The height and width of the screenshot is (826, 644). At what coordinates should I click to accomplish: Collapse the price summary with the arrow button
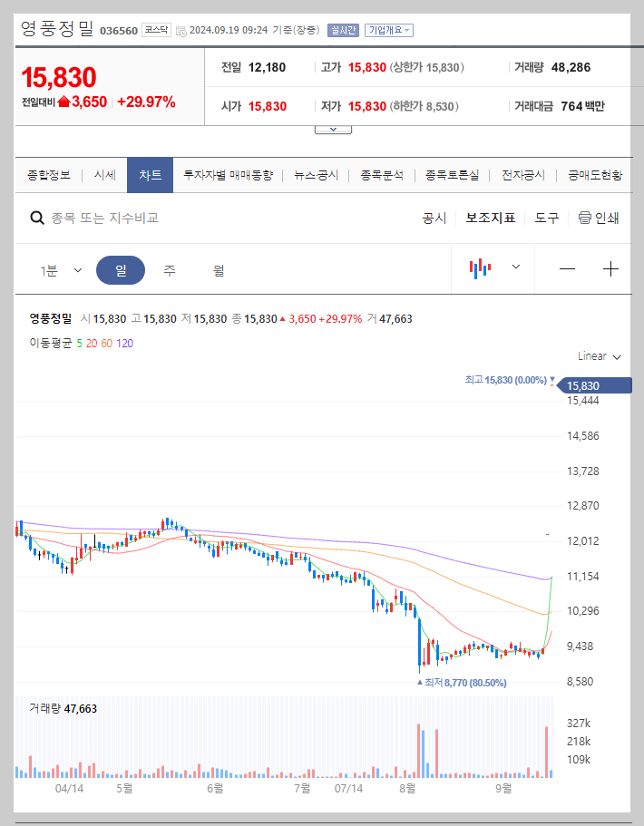coord(332,128)
